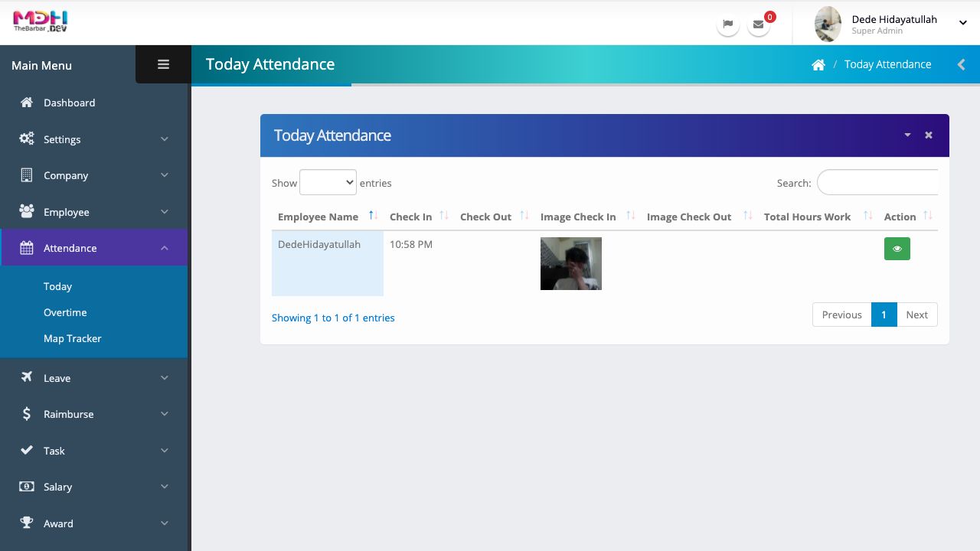Open Map Tracker submenu item
This screenshot has height=551, width=980.
[x=72, y=338]
